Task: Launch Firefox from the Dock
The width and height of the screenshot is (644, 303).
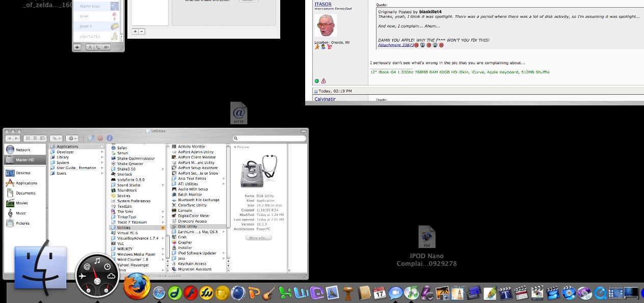Action: 137,286
